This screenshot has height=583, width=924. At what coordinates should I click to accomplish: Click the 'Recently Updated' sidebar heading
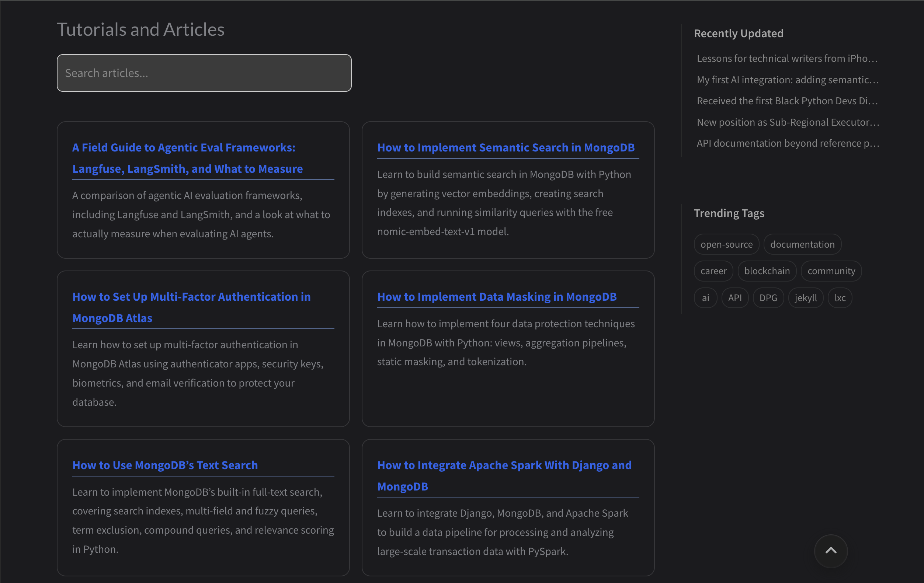pyautogui.click(x=739, y=34)
